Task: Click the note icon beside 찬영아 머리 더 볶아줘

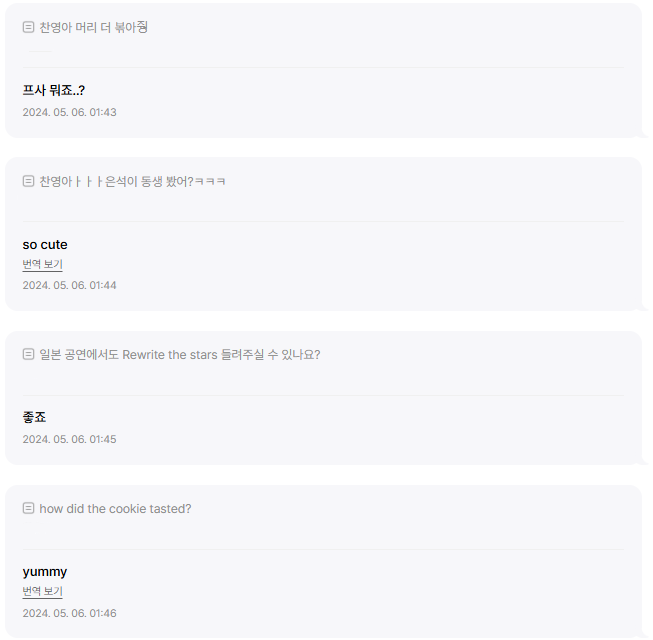Action: click(x=28, y=27)
